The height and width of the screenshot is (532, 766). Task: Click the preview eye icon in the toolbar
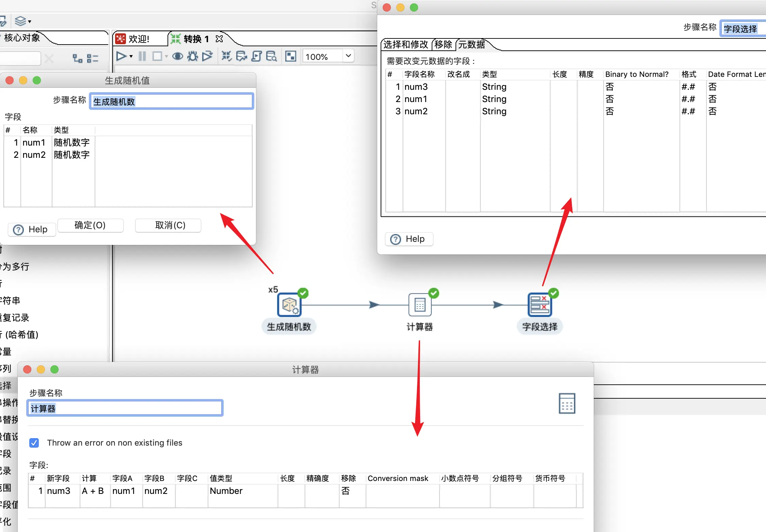[x=177, y=56]
